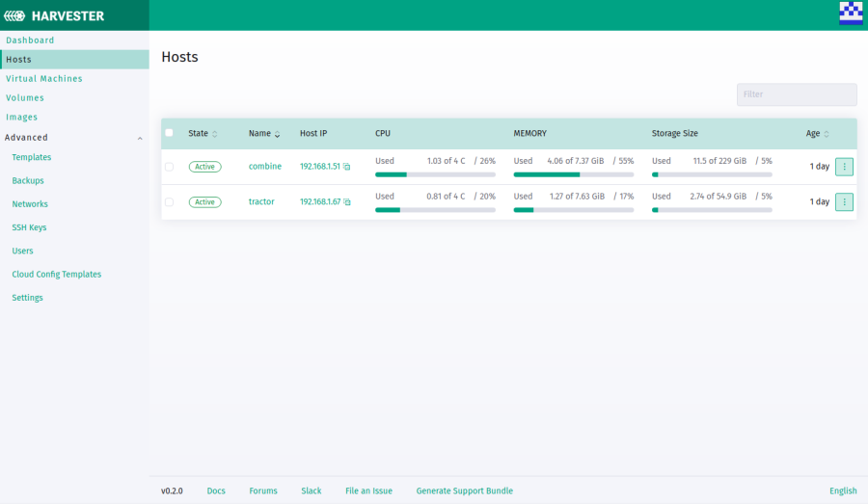Check the tractor host row checkbox

(x=170, y=202)
